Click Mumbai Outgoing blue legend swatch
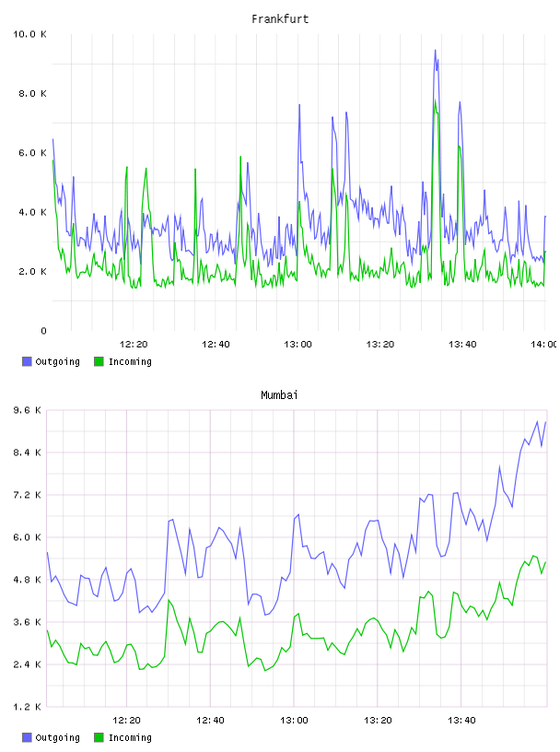 pos(27,737)
